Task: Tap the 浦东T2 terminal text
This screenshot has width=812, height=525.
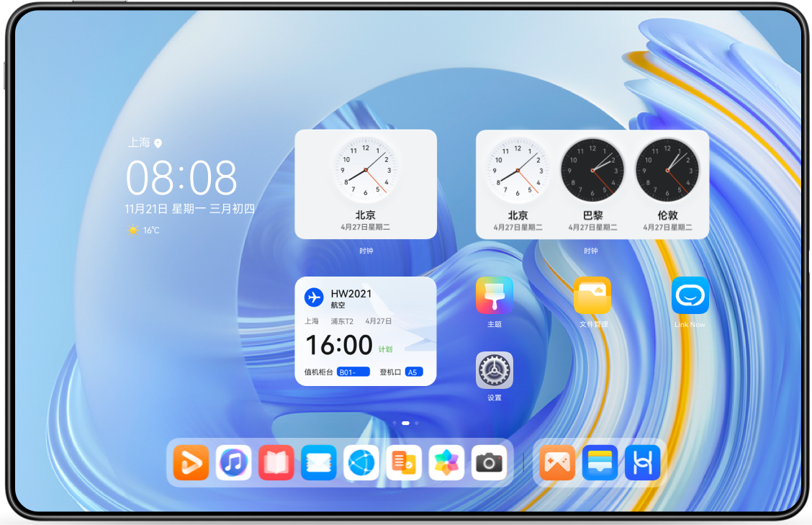Action: [342, 321]
